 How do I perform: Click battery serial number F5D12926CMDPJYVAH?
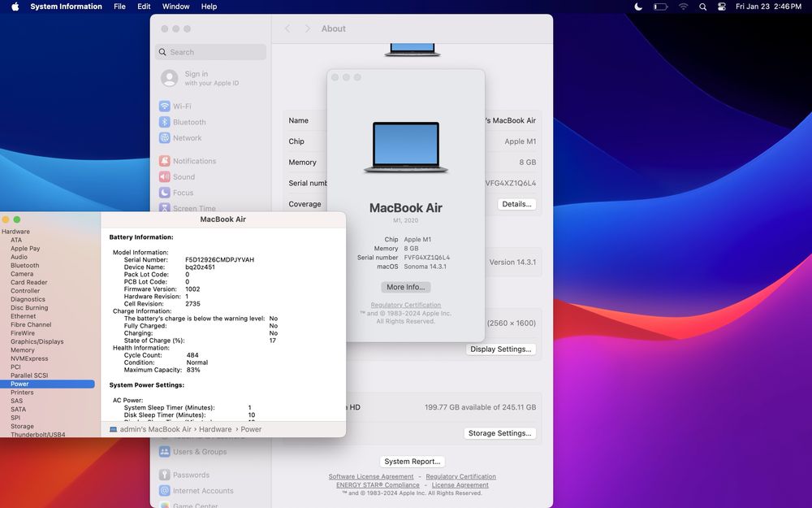(x=219, y=260)
